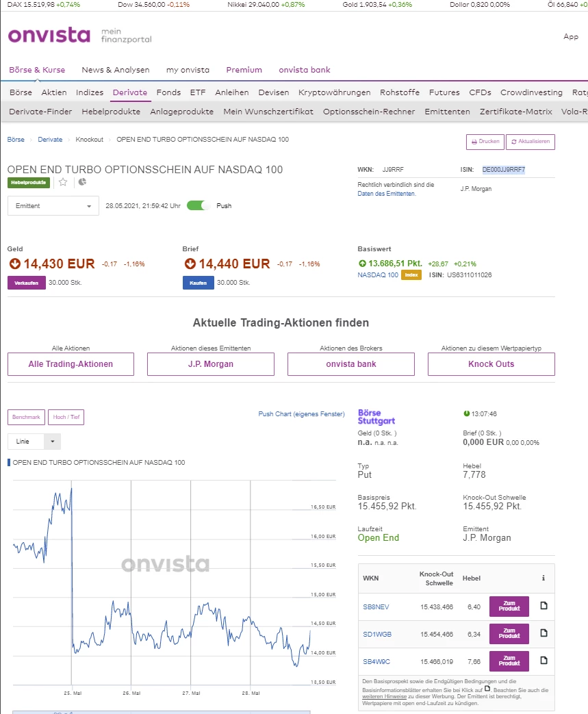Click the orange Index badge
This screenshot has height=714, width=588.
pyautogui.click(x=411, y=275)
